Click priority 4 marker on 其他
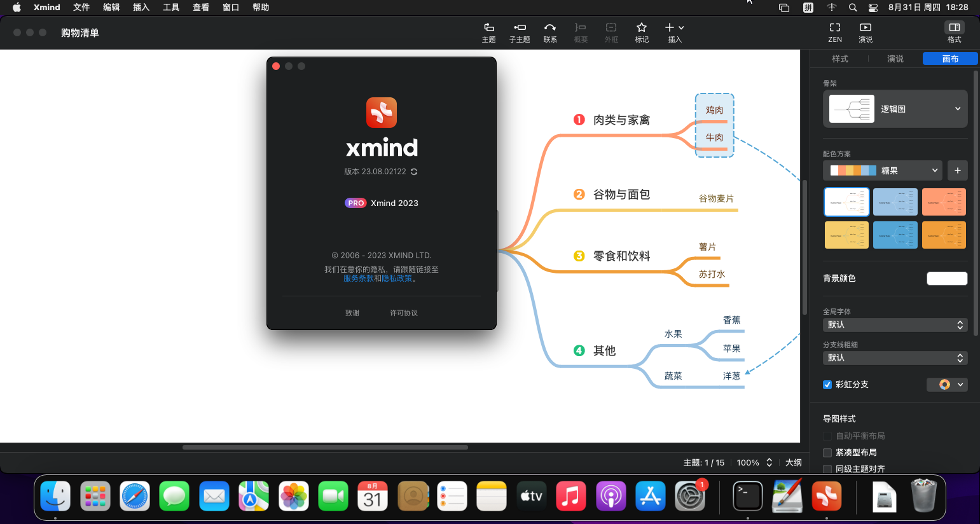This screenshot has width=980, height=524. (x=579, y=350)
